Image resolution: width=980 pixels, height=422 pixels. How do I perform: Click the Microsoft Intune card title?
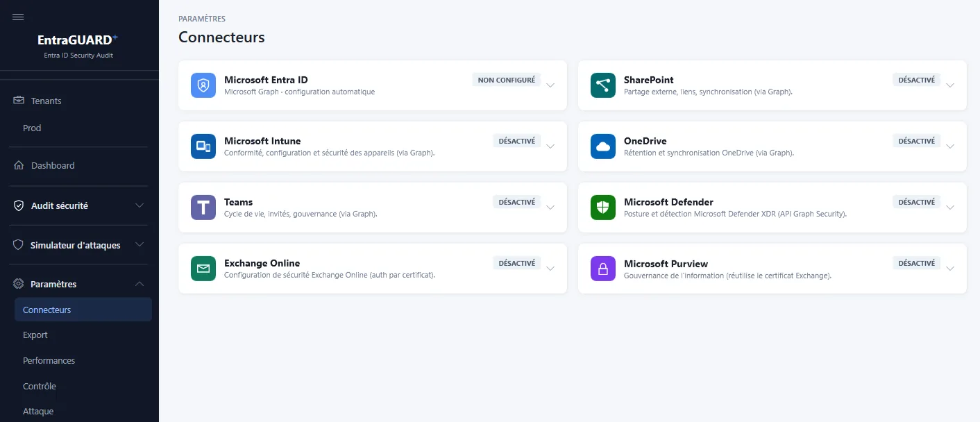[262, 141]
